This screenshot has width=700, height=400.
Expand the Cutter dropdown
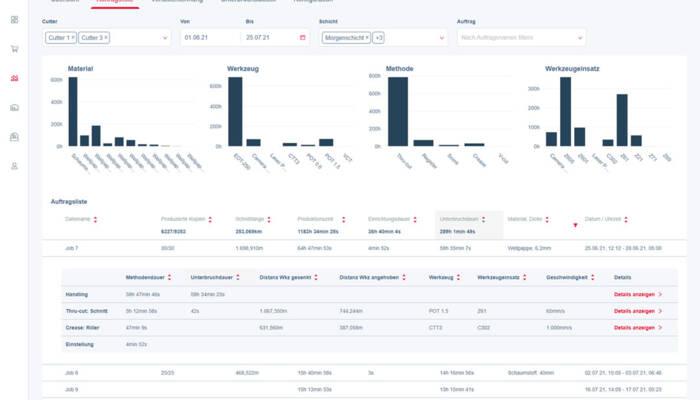click(165, 37)
